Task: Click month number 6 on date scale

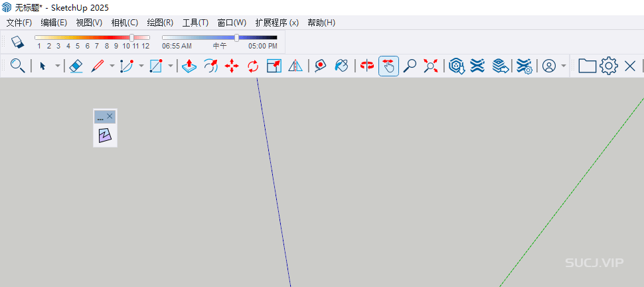Action: pos(87,46)
